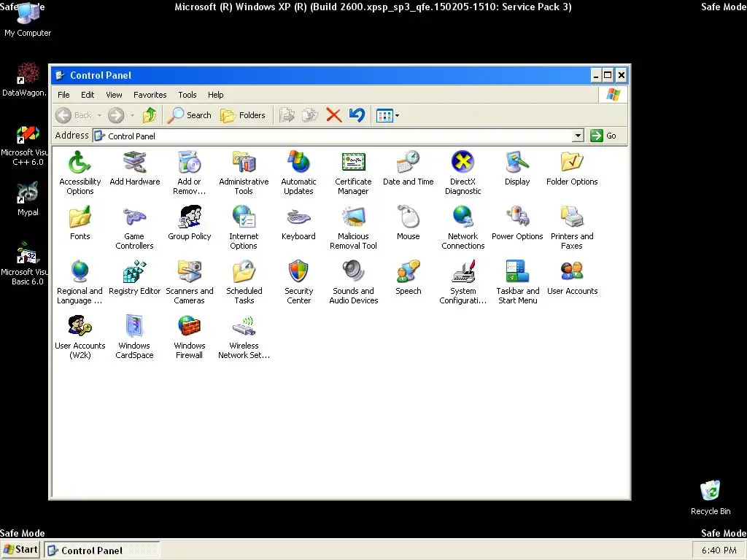747x560 pixels.
Task: Select the Date and Time icon
Action: coord(409,163)
